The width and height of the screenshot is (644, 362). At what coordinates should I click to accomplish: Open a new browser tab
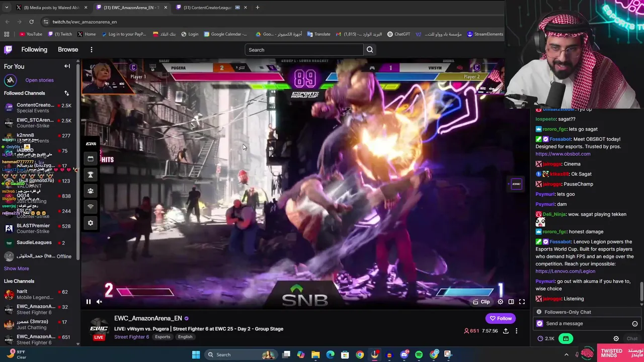[258, 8]
